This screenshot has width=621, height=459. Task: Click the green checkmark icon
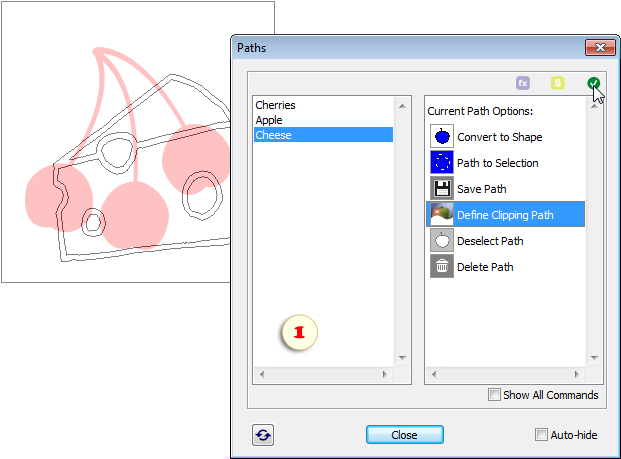pyautogui.click(x=593, y=83)
